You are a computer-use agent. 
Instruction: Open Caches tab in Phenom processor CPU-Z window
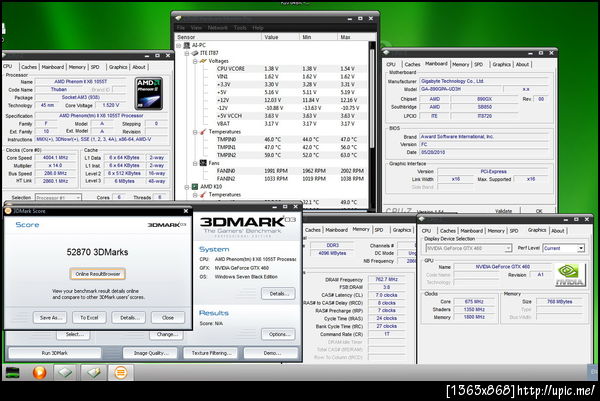point(29,67)
